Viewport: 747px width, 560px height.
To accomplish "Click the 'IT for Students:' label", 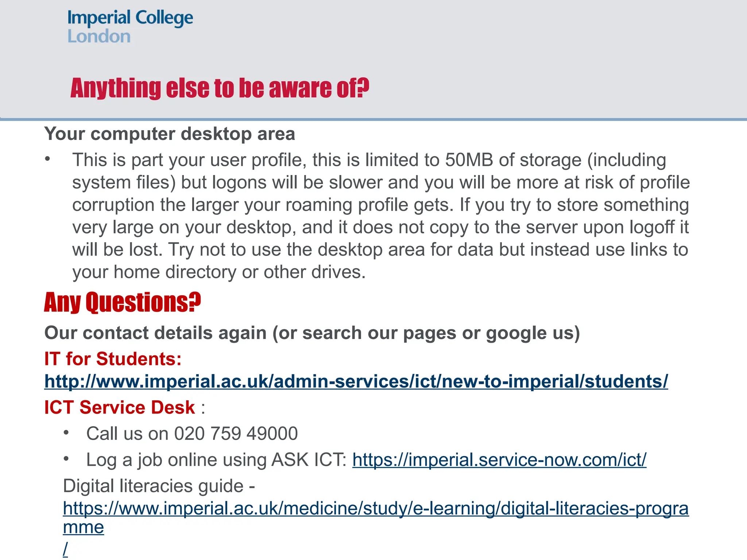I will tap(113, 359).
